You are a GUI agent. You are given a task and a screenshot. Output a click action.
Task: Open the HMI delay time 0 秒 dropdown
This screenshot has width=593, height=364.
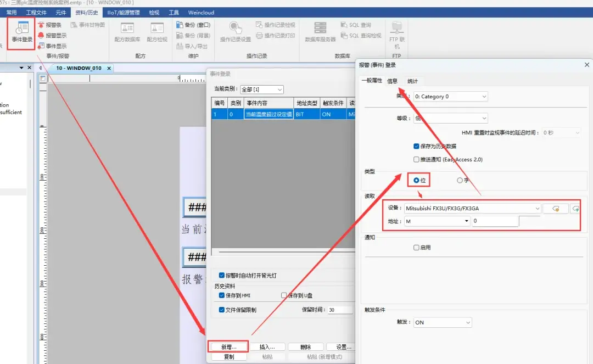(x=561, y=133)
